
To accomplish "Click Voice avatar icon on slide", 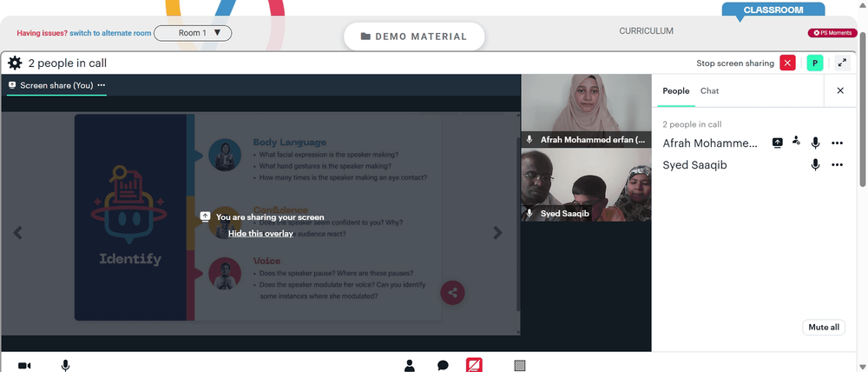I will (225, 273).
